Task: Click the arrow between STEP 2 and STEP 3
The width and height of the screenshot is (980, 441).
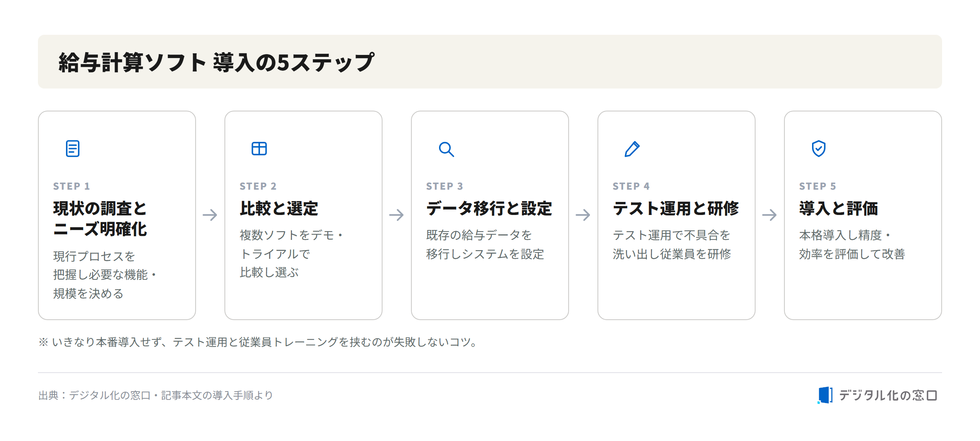Action: click(x=396, y=215)
